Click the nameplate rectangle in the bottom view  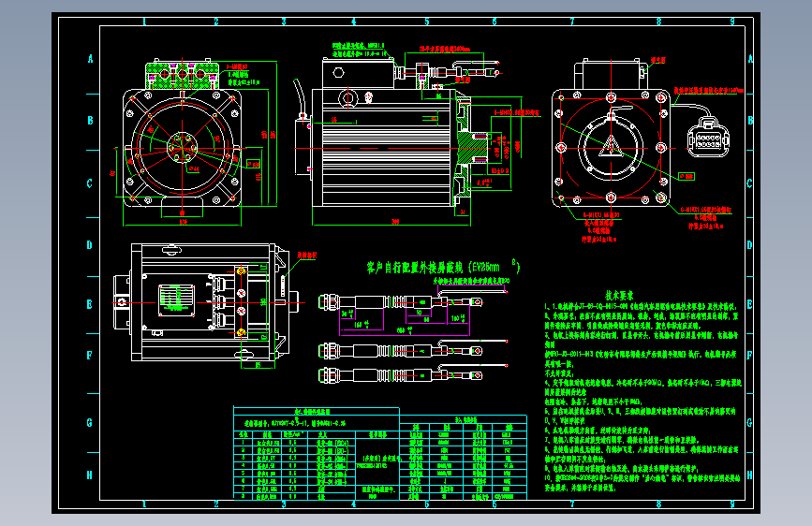pos(176,300)
